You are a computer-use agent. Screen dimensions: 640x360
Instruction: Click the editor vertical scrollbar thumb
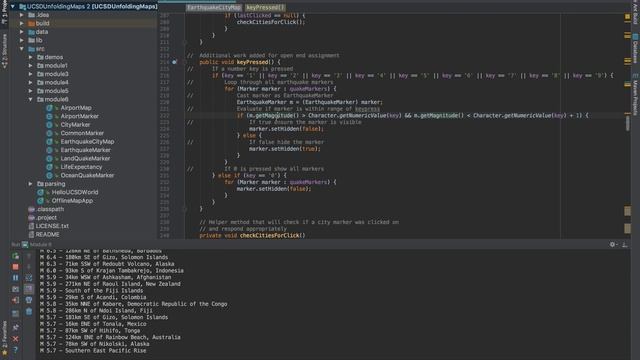coord(628,124)
